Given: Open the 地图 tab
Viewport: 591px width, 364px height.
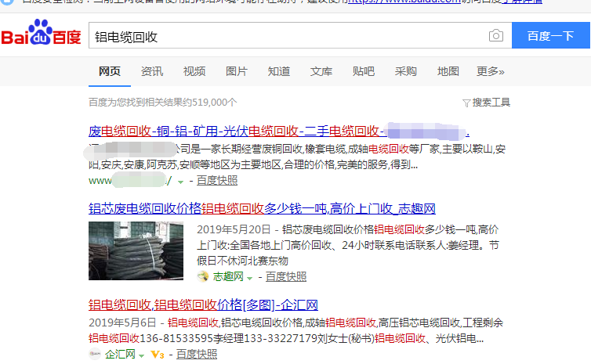Looking at the screenshot, I should pyautogui.click(x=448, y=71).
